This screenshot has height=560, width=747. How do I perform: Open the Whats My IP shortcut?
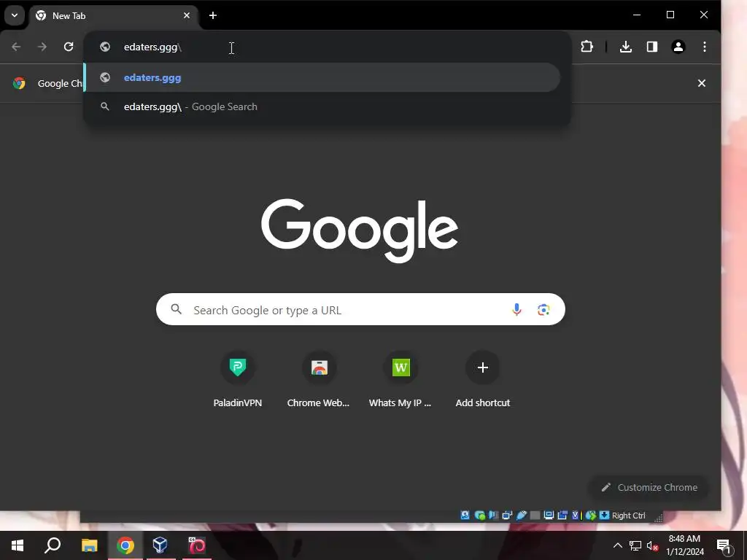click(400, 380)
